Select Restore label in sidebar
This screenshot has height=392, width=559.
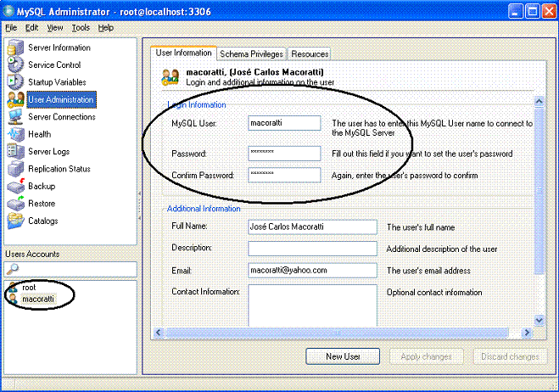(x=42, y=204)
